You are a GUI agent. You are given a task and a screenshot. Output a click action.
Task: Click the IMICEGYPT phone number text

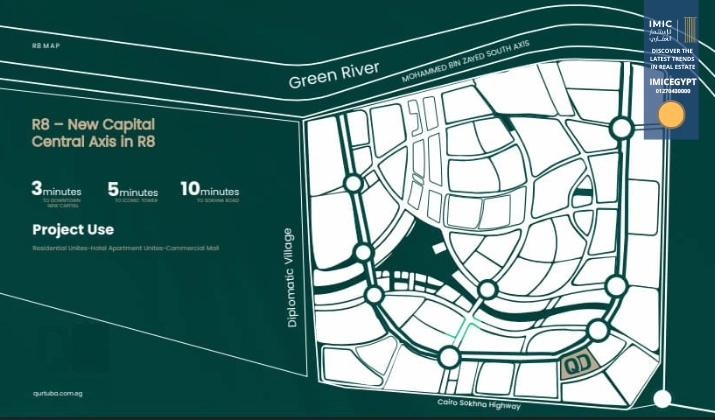(x=671, y=91)
